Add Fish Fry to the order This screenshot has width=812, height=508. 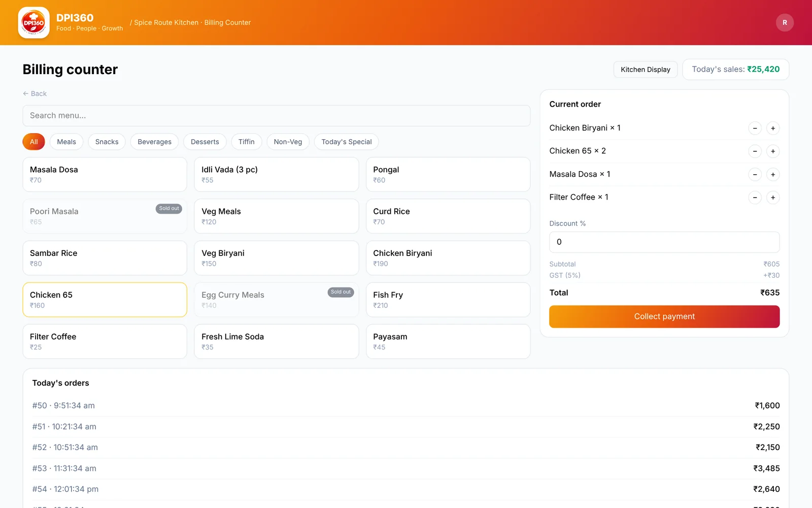(448, 300)
